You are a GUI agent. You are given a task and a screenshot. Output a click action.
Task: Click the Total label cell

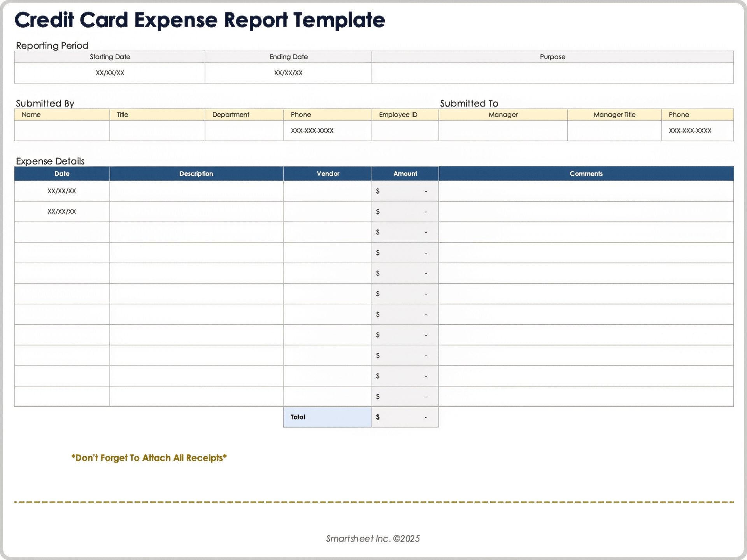(x=327, y=417)
